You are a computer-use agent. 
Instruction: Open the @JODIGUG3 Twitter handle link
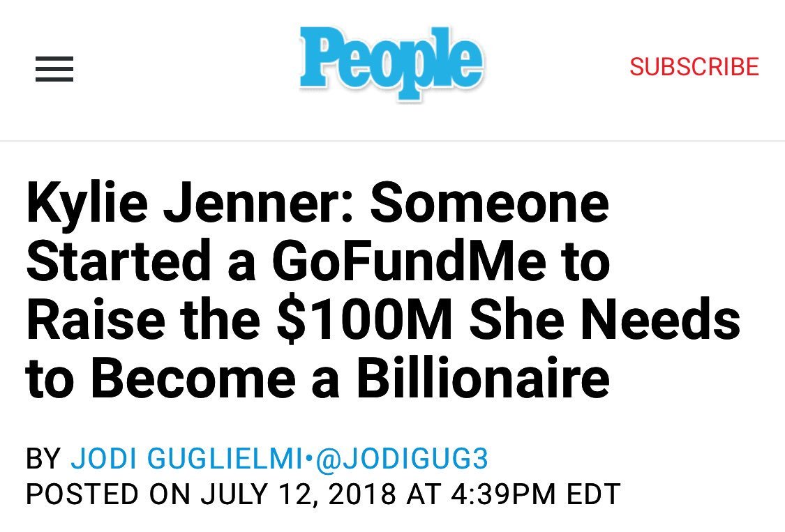pyautogui.click(x=403, y=459)
